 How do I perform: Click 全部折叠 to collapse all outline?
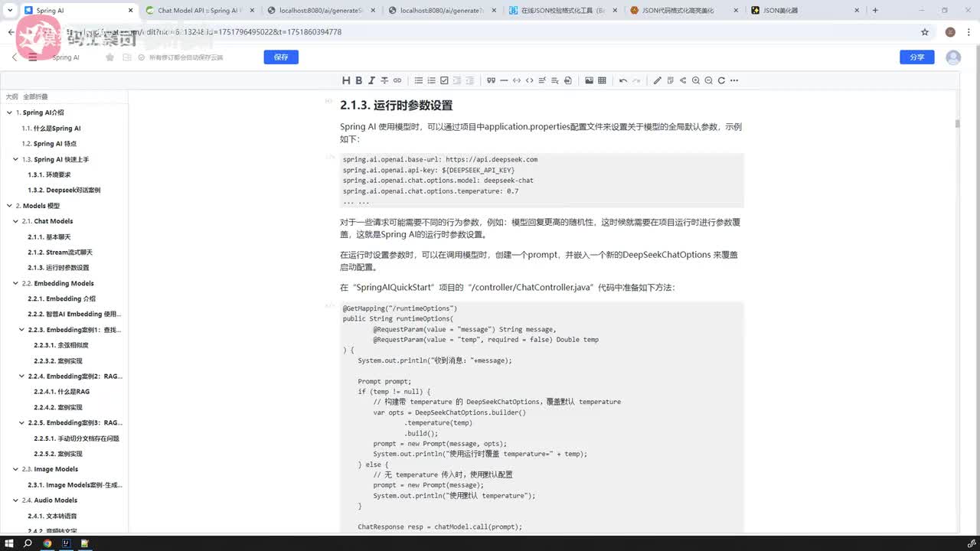click(35, 97)
